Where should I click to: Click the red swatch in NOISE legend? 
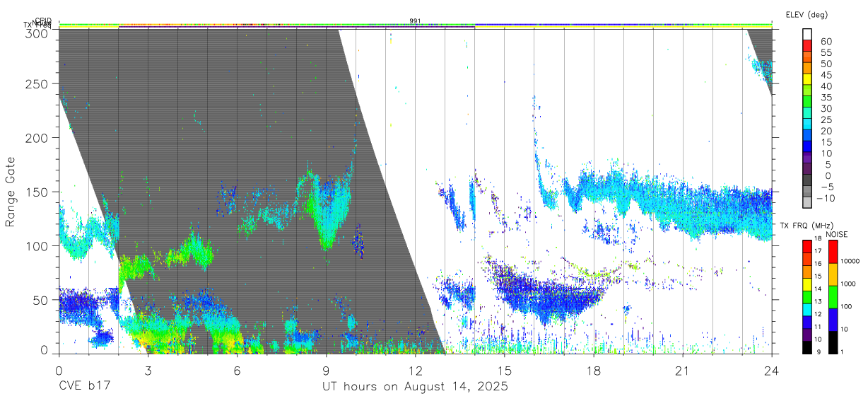[833, 251]
